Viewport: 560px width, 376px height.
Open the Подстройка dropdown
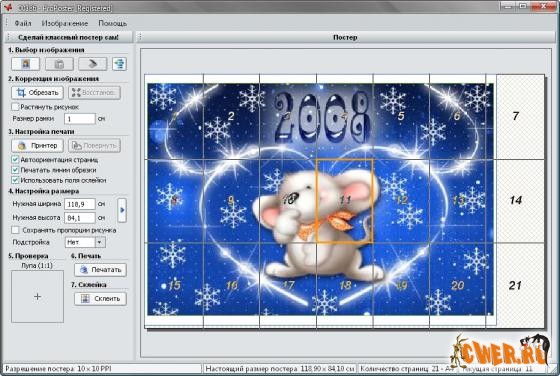point(85,242)
